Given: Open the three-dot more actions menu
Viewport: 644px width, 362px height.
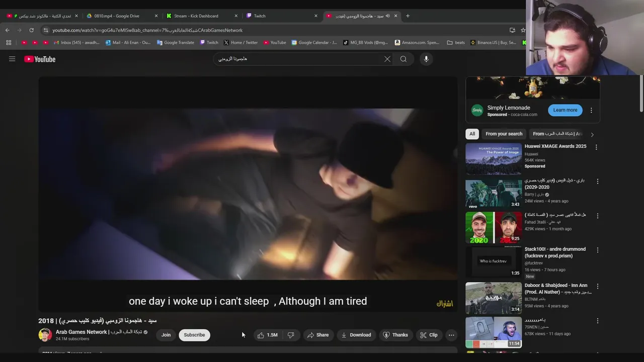Looking at the screenshot, I should click(x=451, y=335).
